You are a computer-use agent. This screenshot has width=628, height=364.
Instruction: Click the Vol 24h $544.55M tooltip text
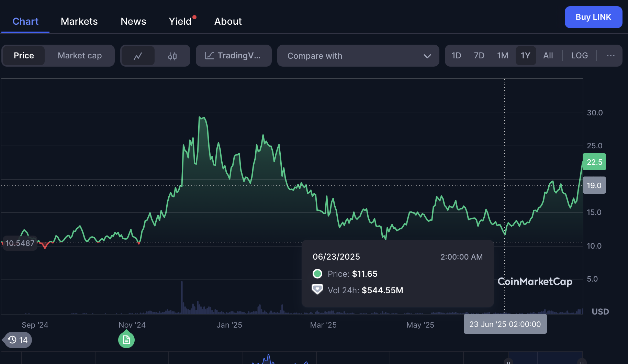pos(365,291)
